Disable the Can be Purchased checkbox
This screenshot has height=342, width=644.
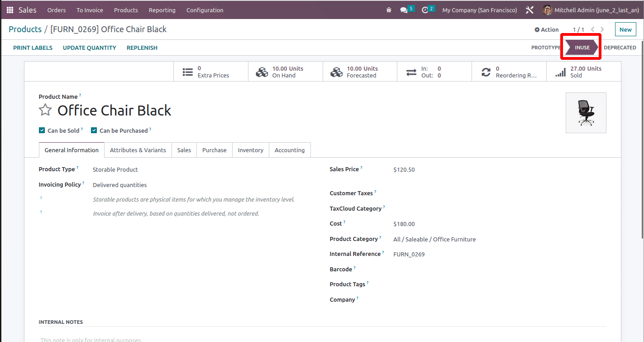coord(94,130)
